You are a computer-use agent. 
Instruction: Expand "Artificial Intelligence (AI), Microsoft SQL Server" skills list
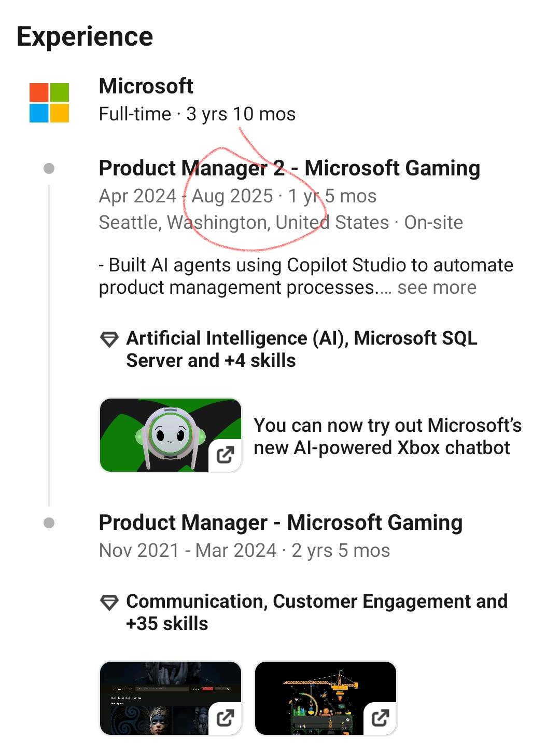tap(301, 349)
